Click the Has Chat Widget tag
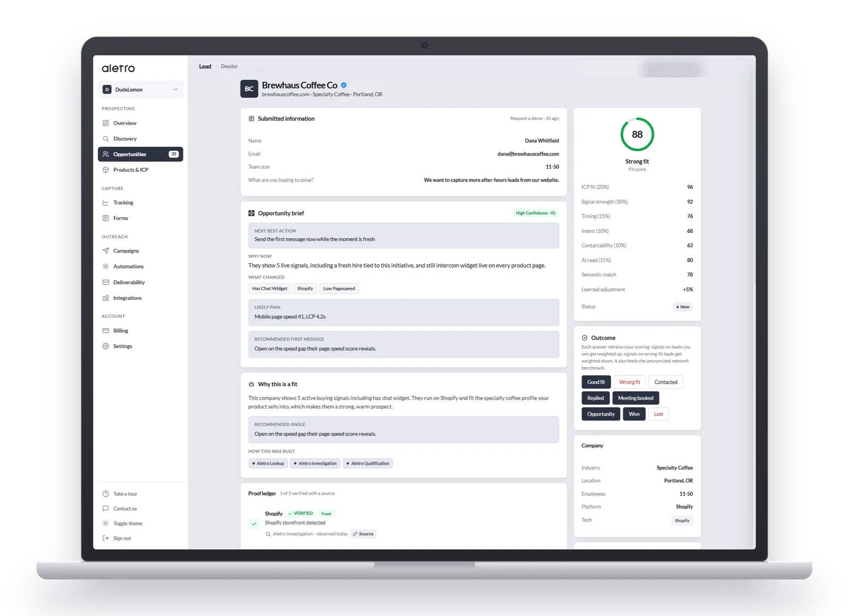 (x=270, y=289)
